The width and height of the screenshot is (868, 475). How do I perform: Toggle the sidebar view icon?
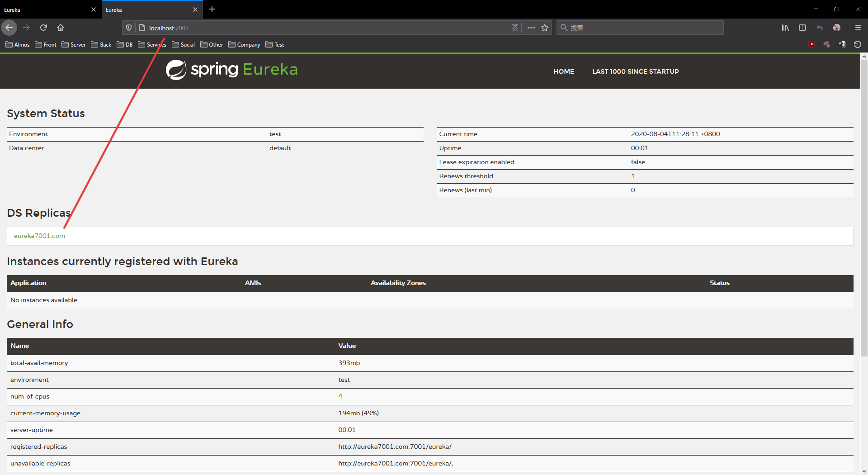(x=802, y=28)
